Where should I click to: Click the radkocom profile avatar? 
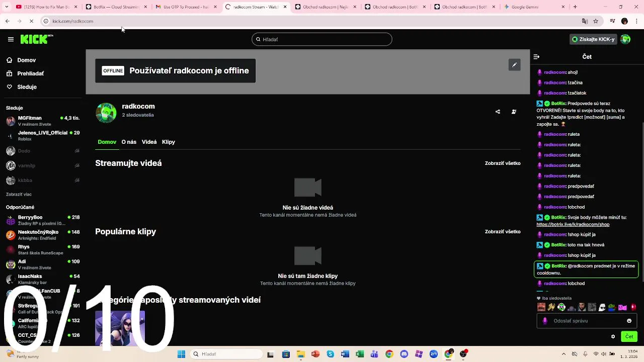pos(106,113)
